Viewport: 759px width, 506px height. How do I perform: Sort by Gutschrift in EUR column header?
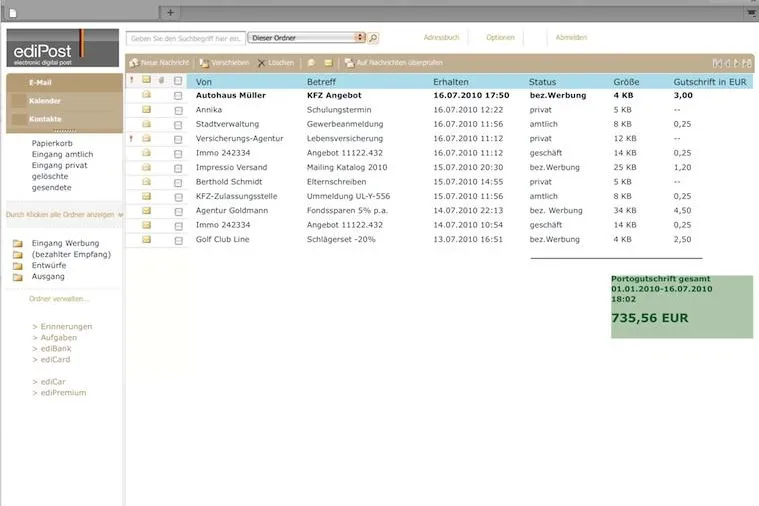pyautogui.click(x=710, y=82)
